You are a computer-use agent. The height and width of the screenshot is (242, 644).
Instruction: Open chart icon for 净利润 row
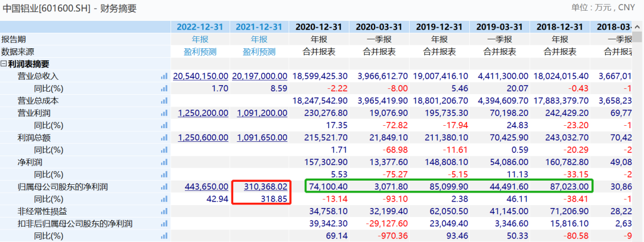click(x=165, y=162)
